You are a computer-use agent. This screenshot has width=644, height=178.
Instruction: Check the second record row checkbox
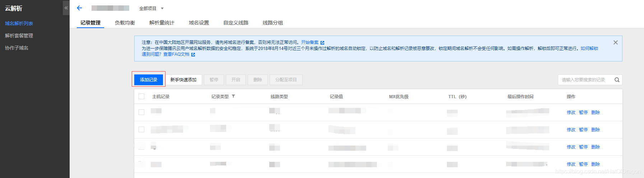click(x=141, y=129)
